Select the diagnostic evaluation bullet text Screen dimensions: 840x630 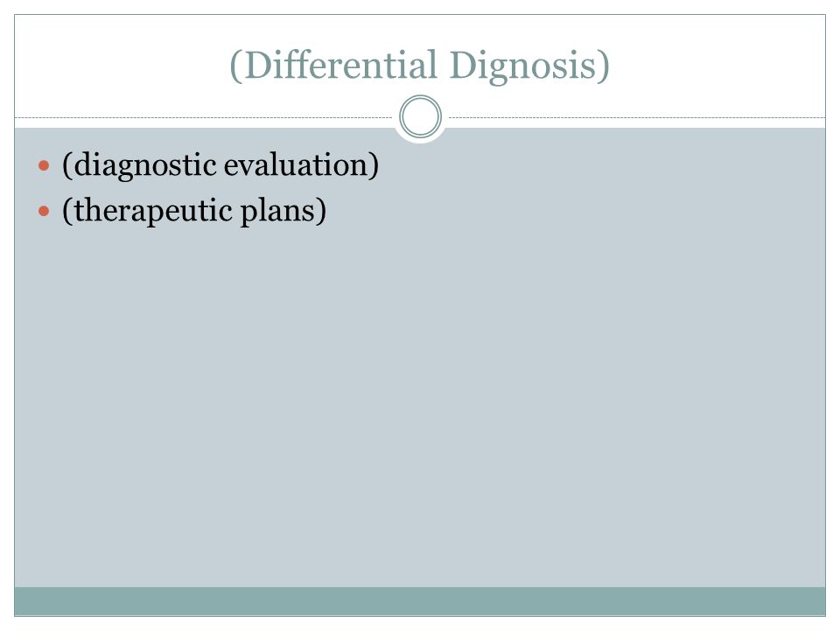tap(220, 165)
